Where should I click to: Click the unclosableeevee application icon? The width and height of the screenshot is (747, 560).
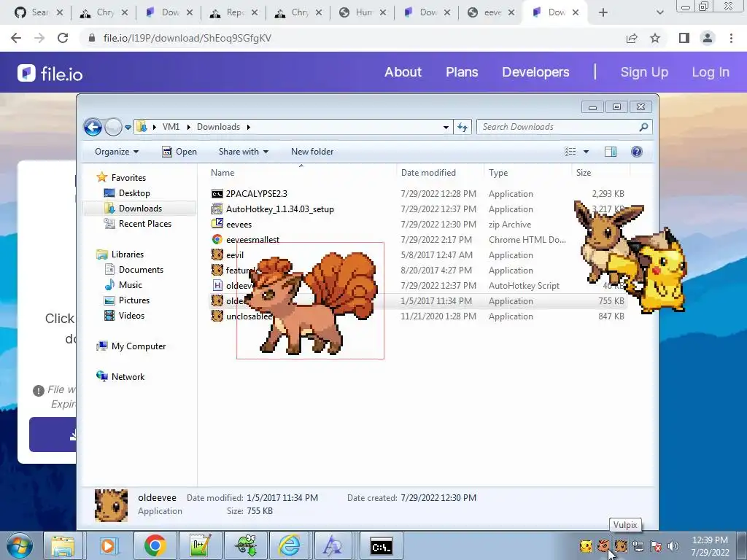(217, 316)
